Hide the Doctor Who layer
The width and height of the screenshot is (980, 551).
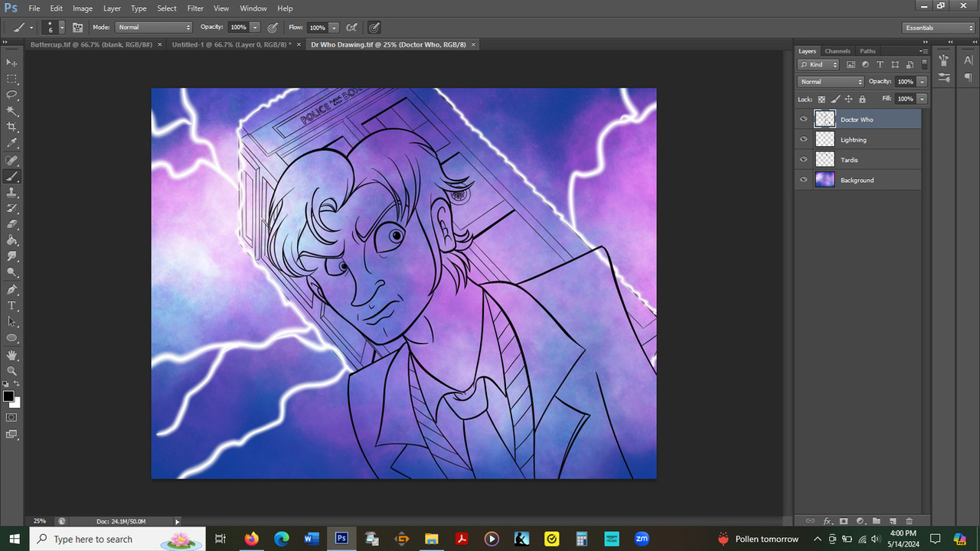(804, 119)
